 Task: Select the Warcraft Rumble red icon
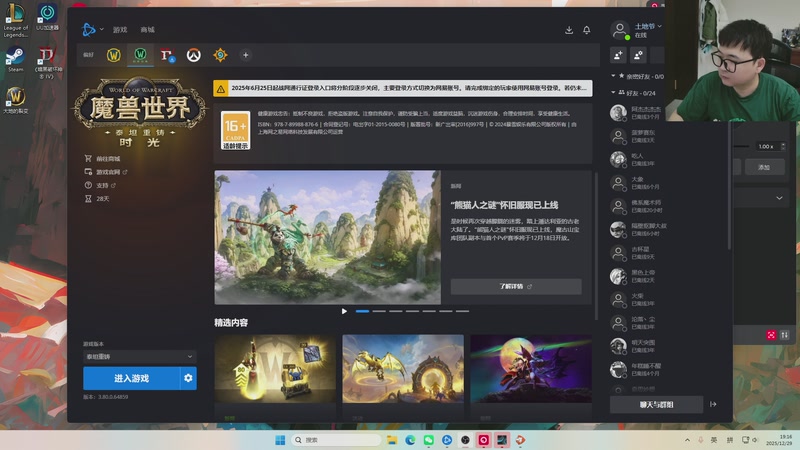coord(167,55)
